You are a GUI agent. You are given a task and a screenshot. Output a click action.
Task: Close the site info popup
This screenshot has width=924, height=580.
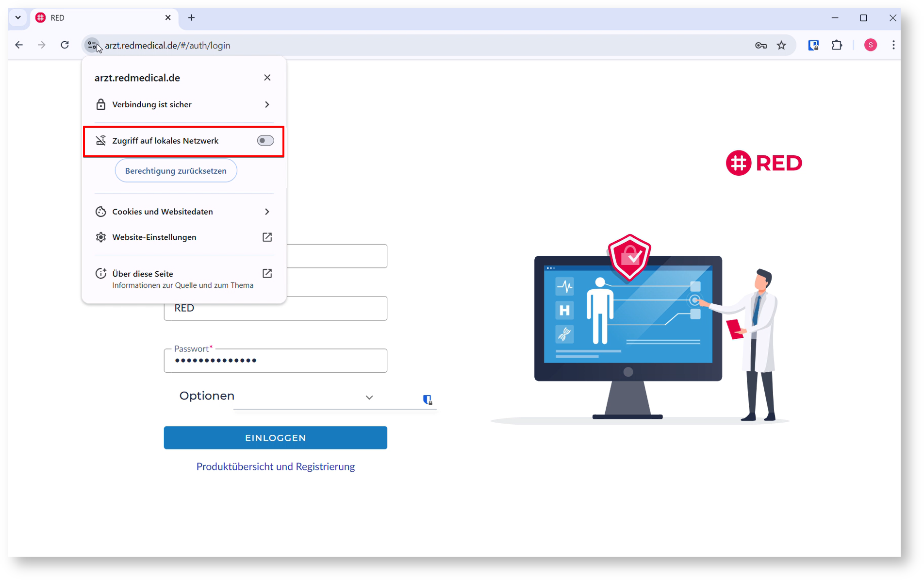point(267,78)
